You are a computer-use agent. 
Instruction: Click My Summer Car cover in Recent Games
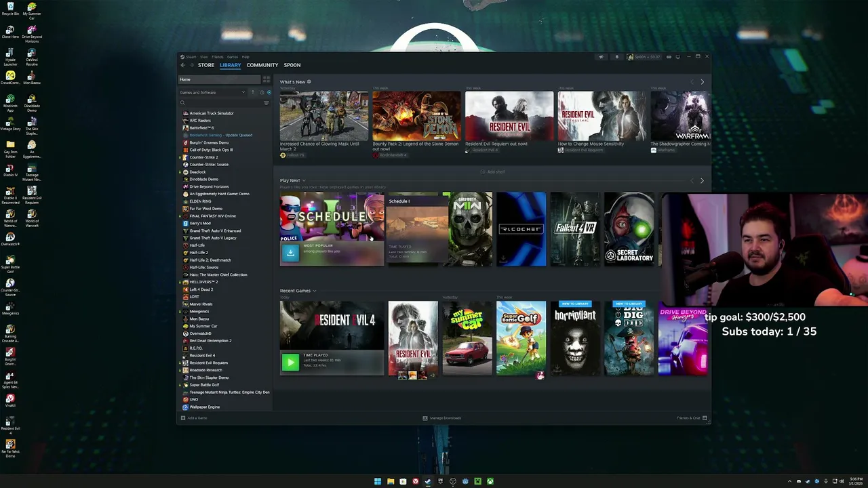click(467, 338)
